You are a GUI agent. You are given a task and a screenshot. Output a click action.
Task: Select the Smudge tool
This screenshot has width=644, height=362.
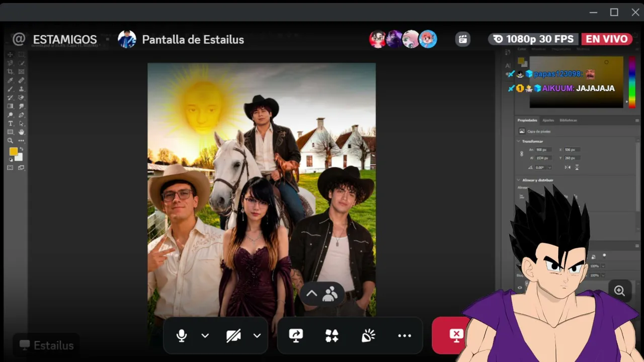[22, 106]
